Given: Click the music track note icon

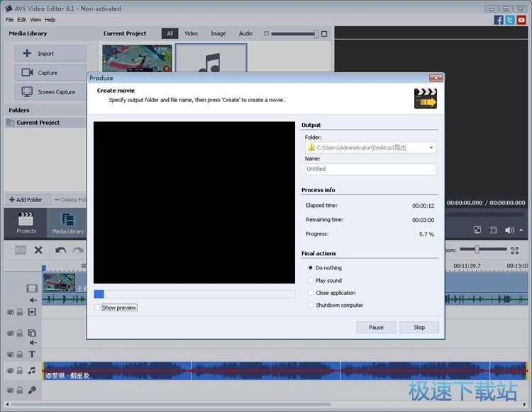Looking at the screenshot, I should (32, 370).
